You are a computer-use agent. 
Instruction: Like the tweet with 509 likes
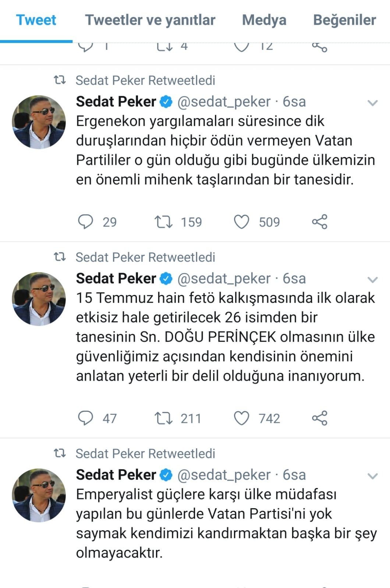(242, 222)
